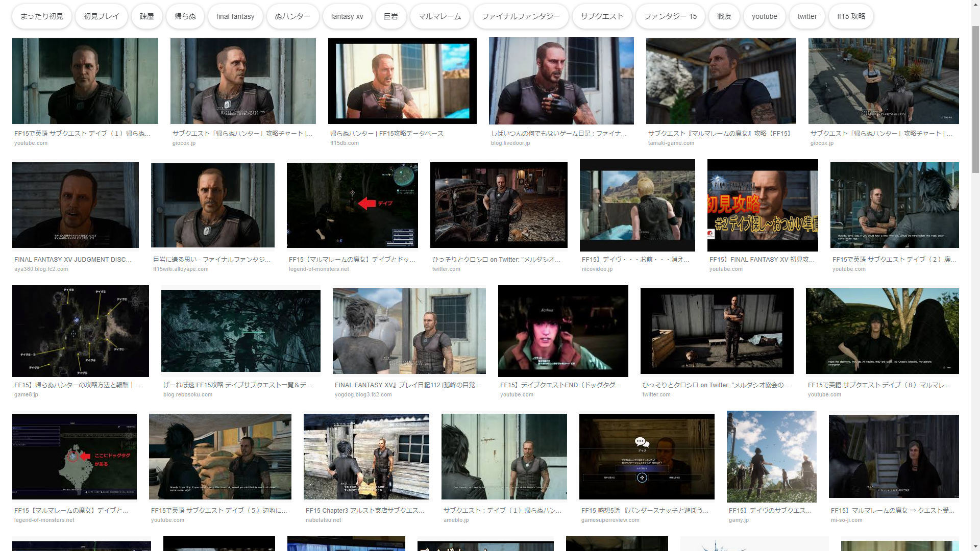Click the scrollbar down arrow

tap(975, 546)
